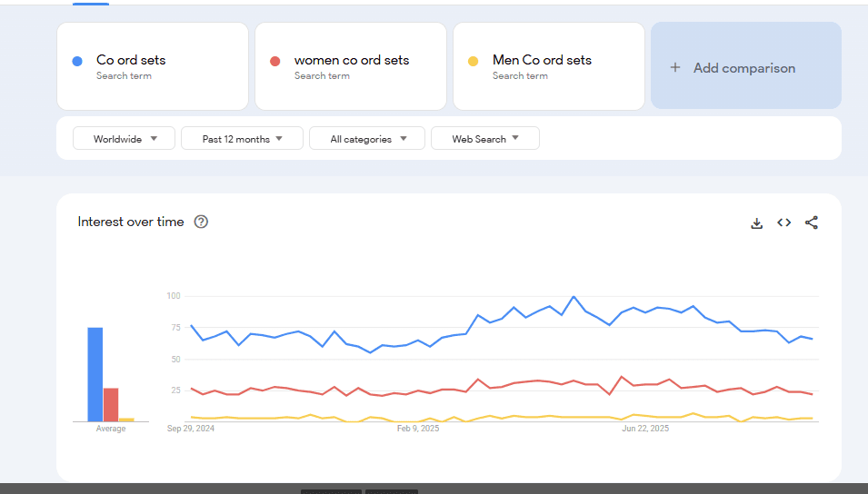Edit the Co ord sets search term
The width and height of the screenshot is (868, 494).
tap(131, 60)
